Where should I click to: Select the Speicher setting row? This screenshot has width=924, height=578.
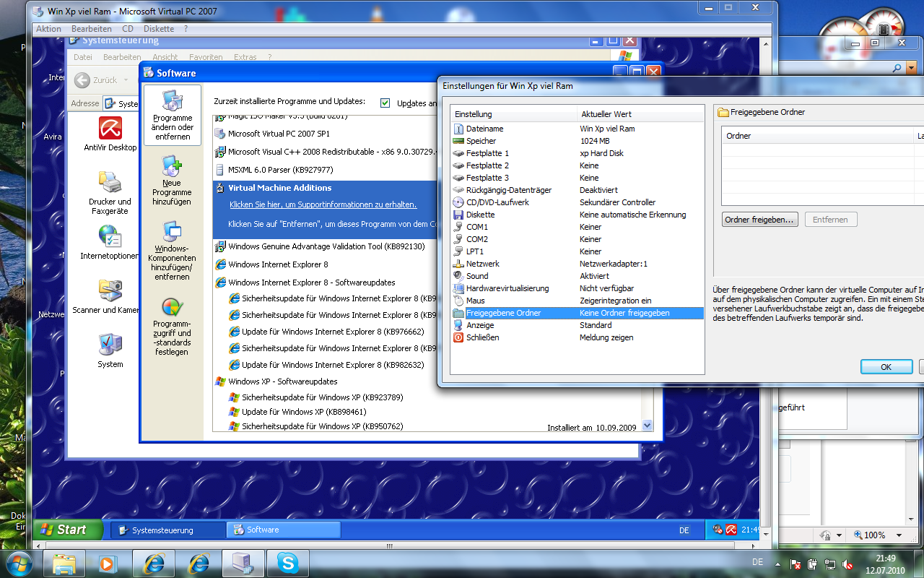click(x=481, y=141)
